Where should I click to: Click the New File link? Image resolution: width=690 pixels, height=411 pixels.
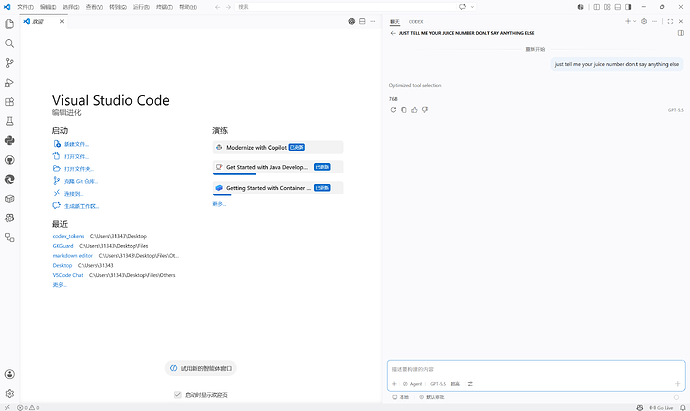(76, 144)
